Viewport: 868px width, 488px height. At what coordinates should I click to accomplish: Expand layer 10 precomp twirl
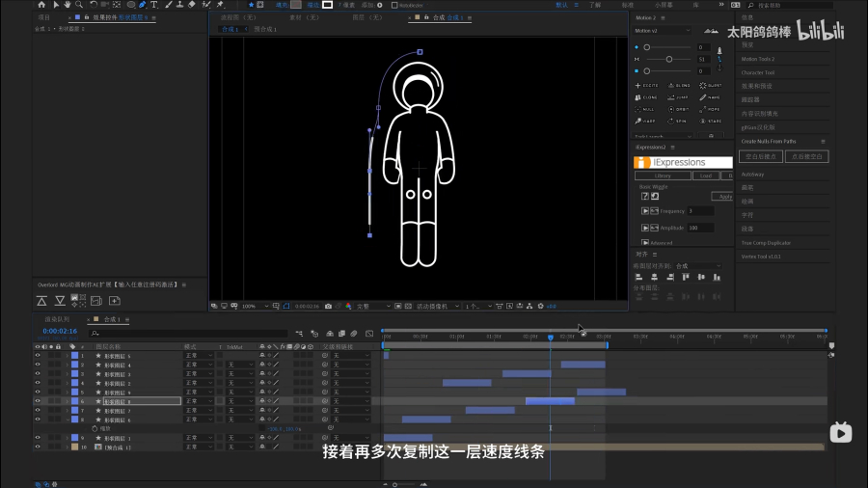tap(68, 447)
